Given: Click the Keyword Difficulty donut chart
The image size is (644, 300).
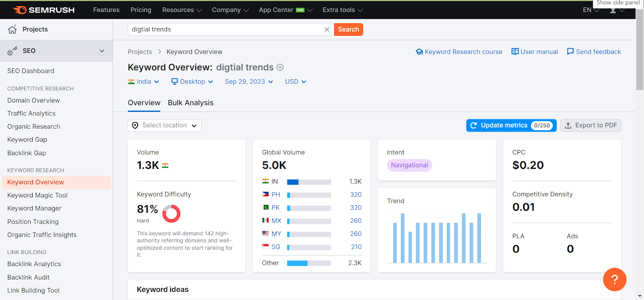Looking at the screenshot, I should pos(171,214).
